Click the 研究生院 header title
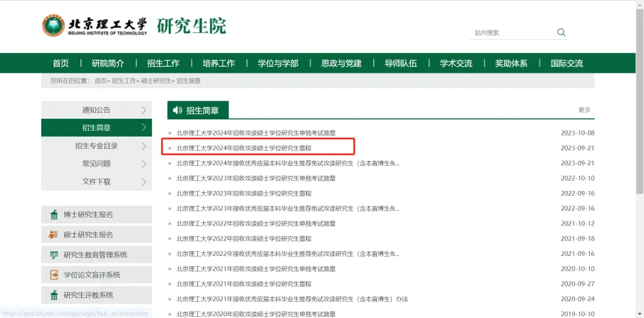Image resolution: width=644 pixels, height=318 pixels. pos(191,26)
